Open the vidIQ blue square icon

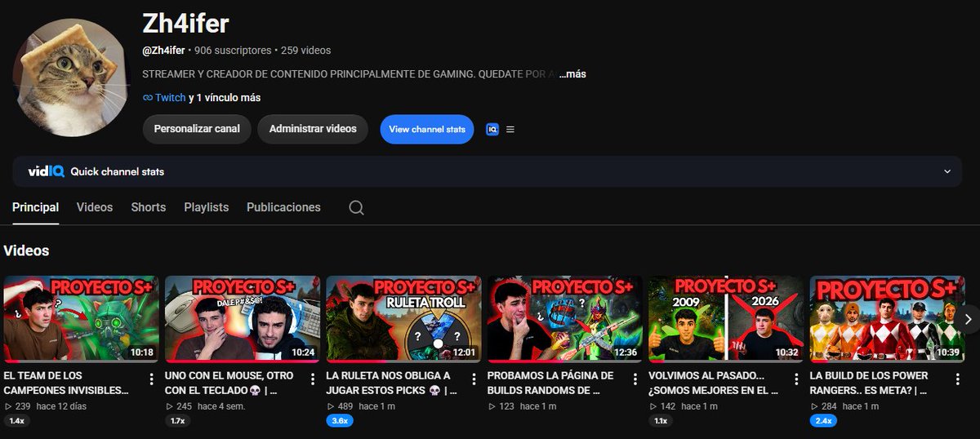click(x=492, y=129)
